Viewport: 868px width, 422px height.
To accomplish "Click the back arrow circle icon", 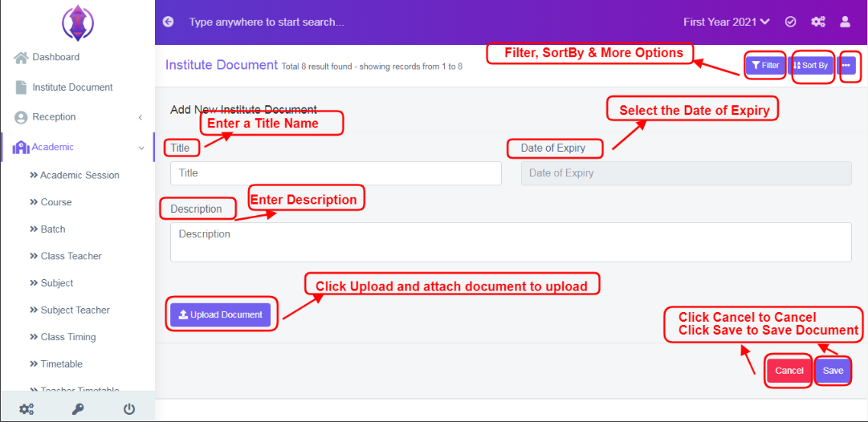I will [169, 22].
